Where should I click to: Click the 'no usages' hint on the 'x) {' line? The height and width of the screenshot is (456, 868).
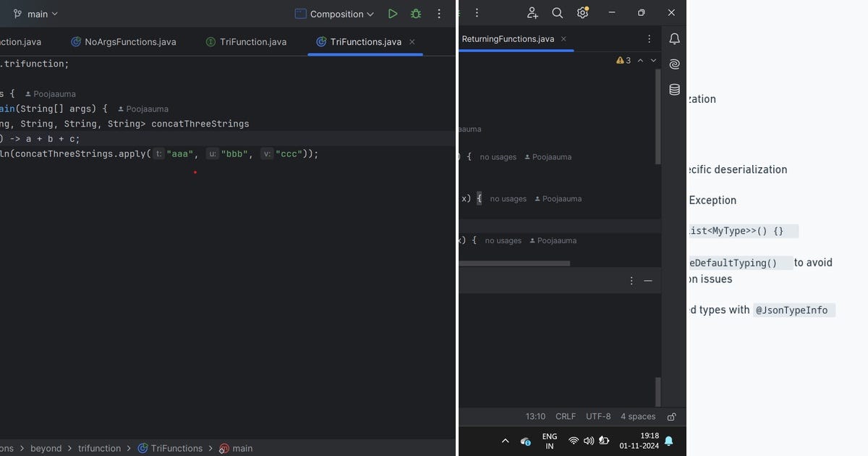tap(508, 199)
